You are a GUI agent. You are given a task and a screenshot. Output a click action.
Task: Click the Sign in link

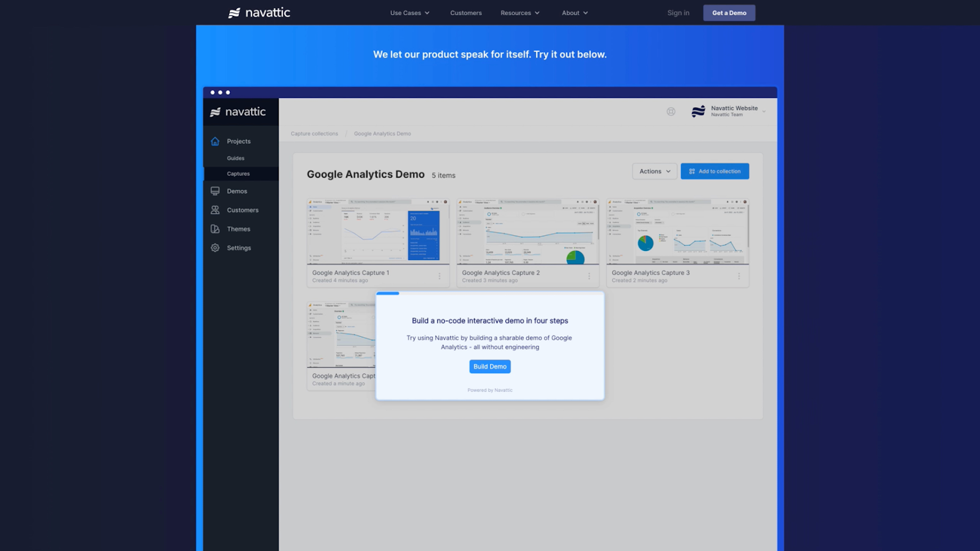click(x=678, y=13)
